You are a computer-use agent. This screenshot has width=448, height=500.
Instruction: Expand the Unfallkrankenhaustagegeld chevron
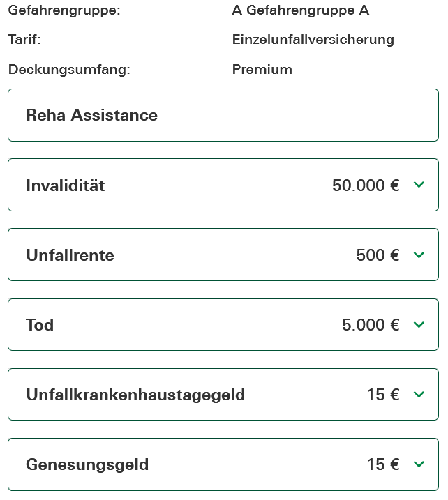(419, 395)
